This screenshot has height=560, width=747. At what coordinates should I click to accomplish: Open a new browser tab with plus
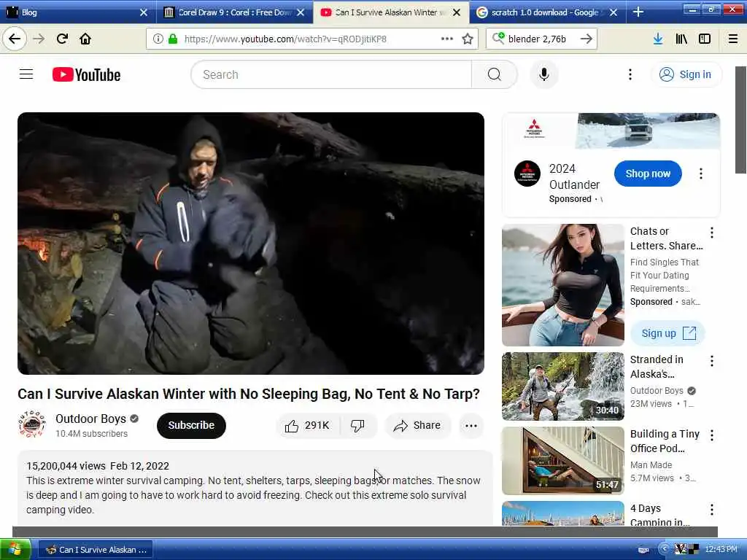click(638, 12)
